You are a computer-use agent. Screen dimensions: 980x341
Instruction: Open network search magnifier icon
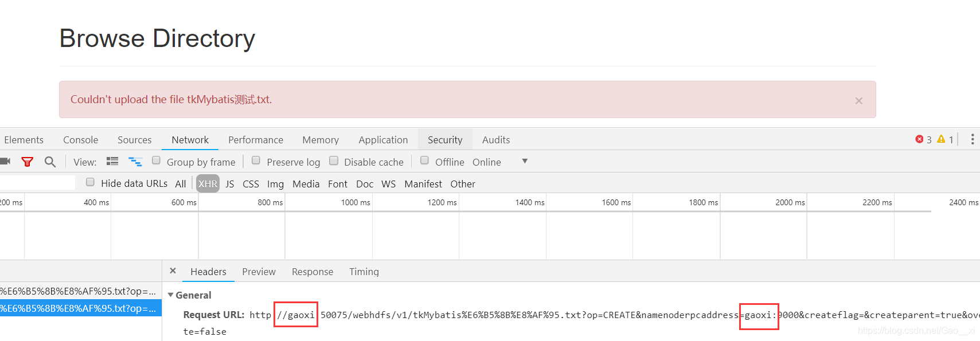tap(50, 162)
